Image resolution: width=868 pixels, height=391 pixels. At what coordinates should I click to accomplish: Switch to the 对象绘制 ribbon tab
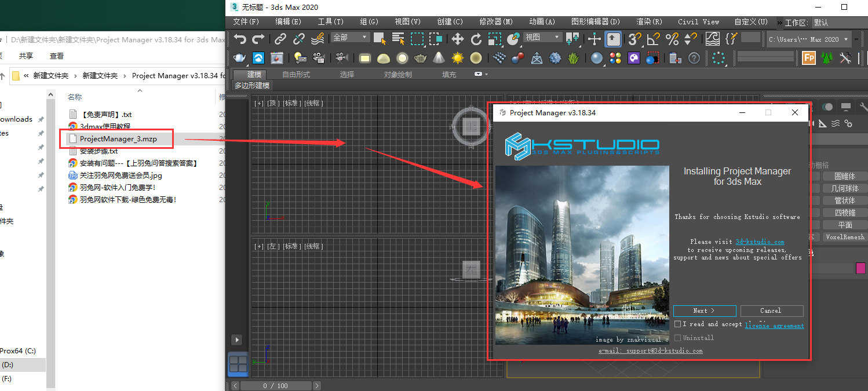[398, 74]
